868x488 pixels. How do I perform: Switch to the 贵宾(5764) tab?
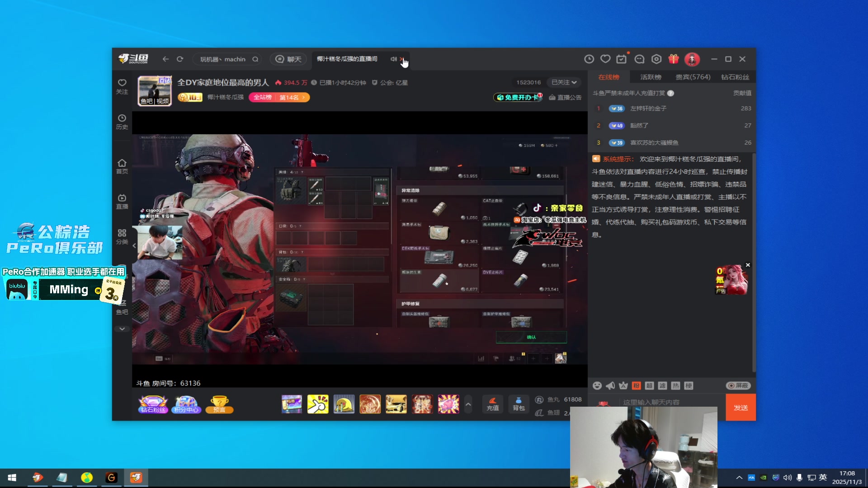[x=693, y=77]
